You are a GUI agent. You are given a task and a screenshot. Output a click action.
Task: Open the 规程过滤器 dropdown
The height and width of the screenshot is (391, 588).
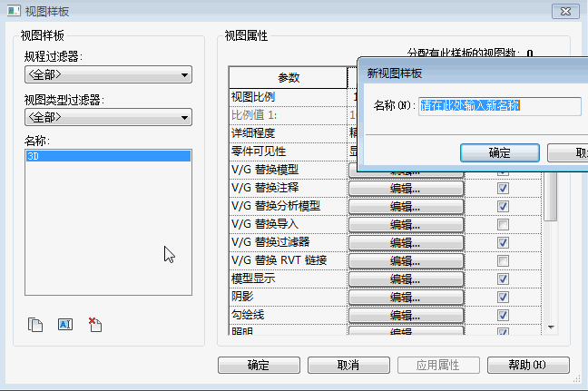coord(108,74)
